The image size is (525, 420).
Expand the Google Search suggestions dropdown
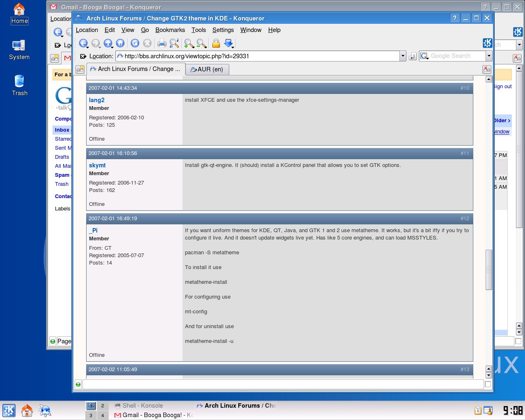pyautogui.click(x=488, y=56)
